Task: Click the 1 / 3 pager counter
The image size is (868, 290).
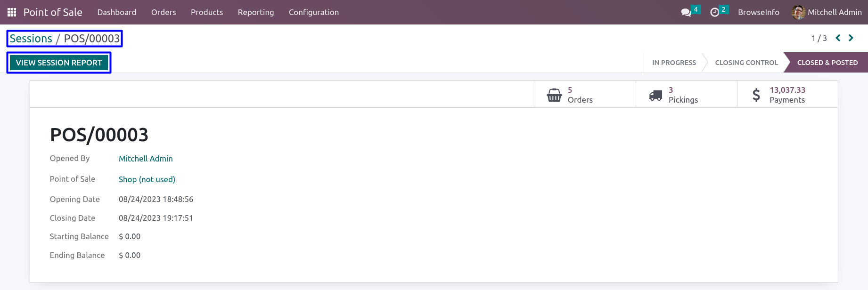Action: pos(819,38)
